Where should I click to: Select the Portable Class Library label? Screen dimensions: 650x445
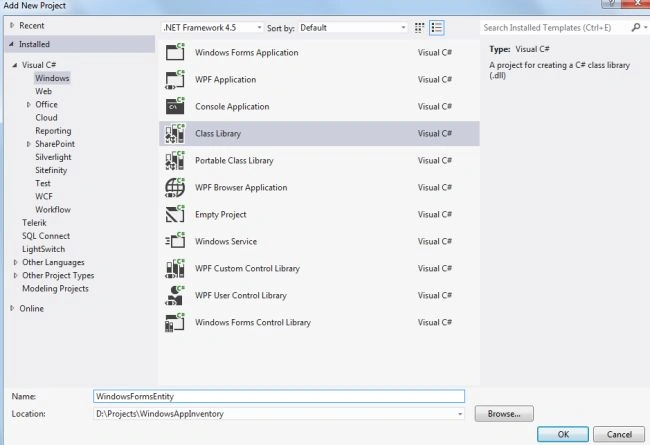tap(234, 160)
